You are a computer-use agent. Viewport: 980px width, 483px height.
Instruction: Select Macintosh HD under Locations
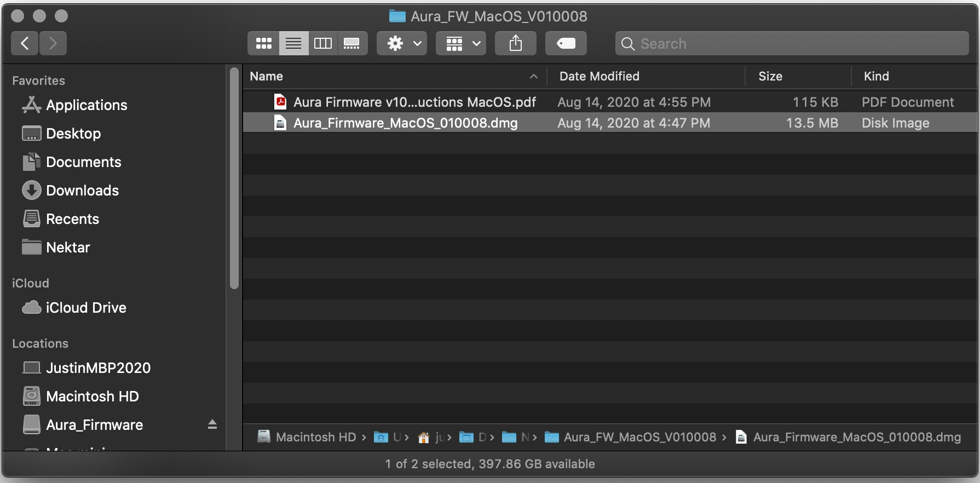click(x=93, y=396)
